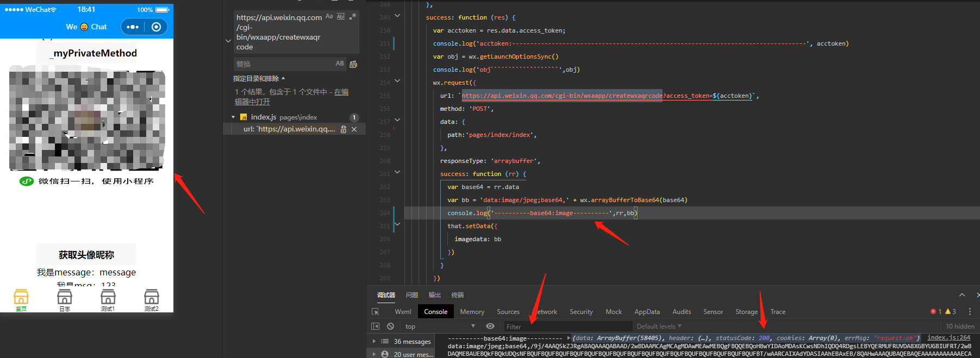Toggle the console sidebar icon
This screenshot has width=980, height=358.
tap(375, 326)
